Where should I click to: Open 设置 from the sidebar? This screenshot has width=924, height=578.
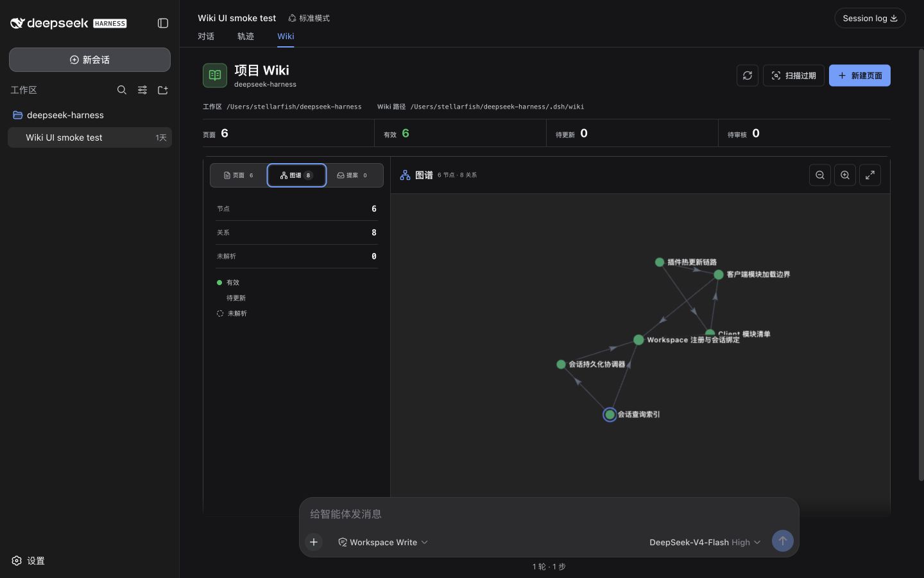pyautogui.click(x=28, y=561)
